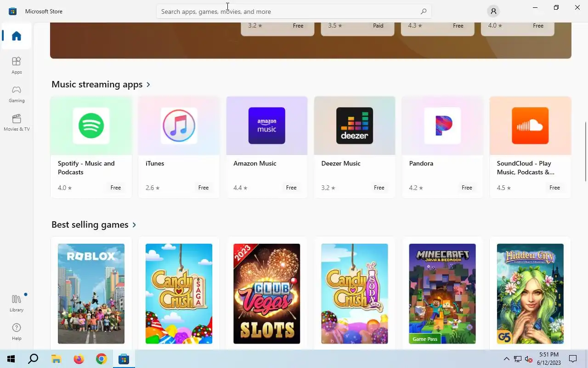The width and height of the screenshot is (588, 368).
Task: Open Windows taskbar search
Action: (x=34, y=359)
